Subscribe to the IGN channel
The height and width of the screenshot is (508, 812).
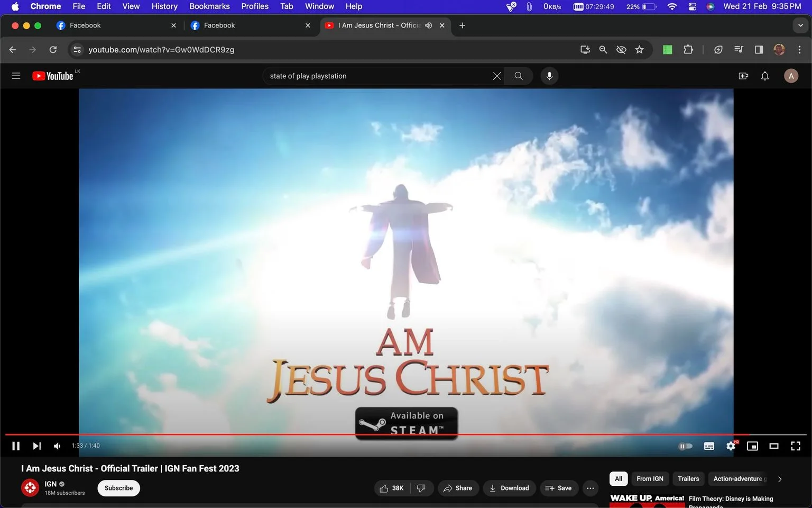coord(118,488)
